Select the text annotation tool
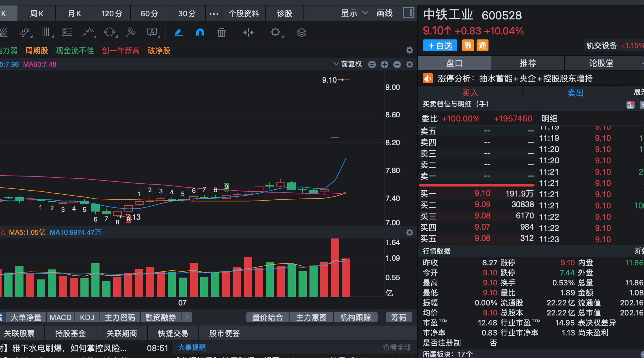The height and width of the screenshot is (358, 644). point(152,32)
